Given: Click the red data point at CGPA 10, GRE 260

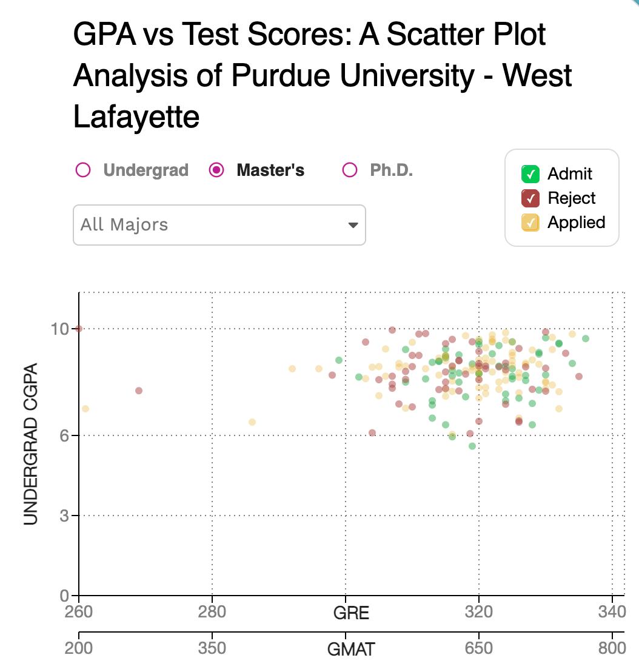Looking at the screenshot, I should tap(79, 329).
